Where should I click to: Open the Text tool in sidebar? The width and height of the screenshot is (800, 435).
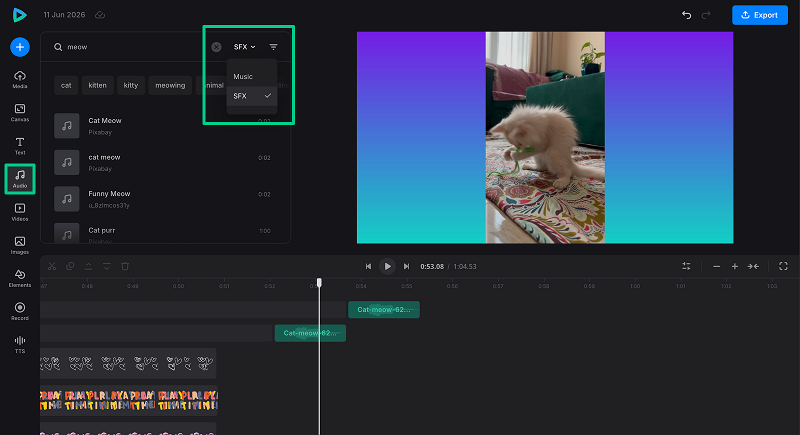pos(20,146)
